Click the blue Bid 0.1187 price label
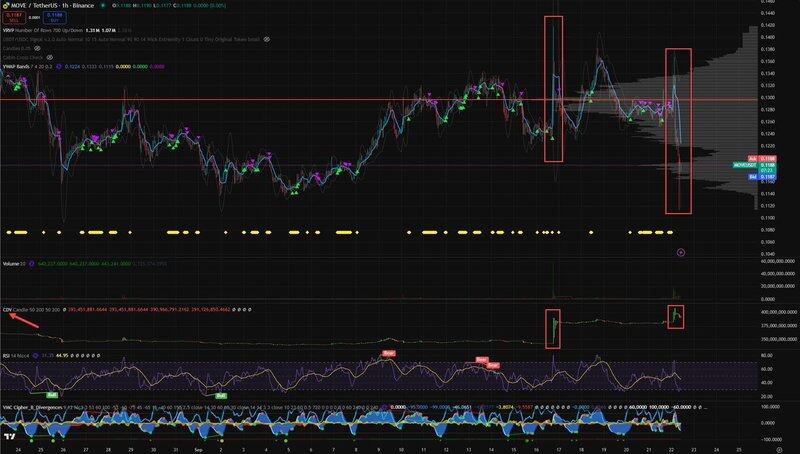Image resolution: width=800 pixels, height=454 pixels. (x=762, y=176)
